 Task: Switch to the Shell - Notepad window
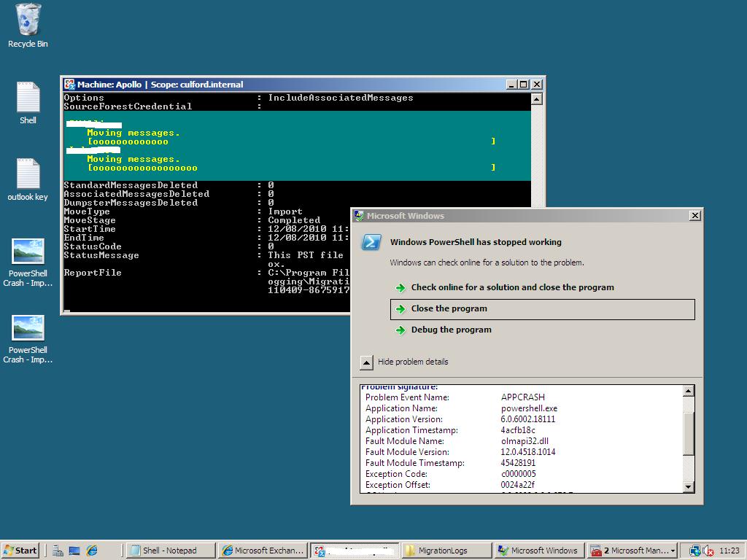pos(170,551)
